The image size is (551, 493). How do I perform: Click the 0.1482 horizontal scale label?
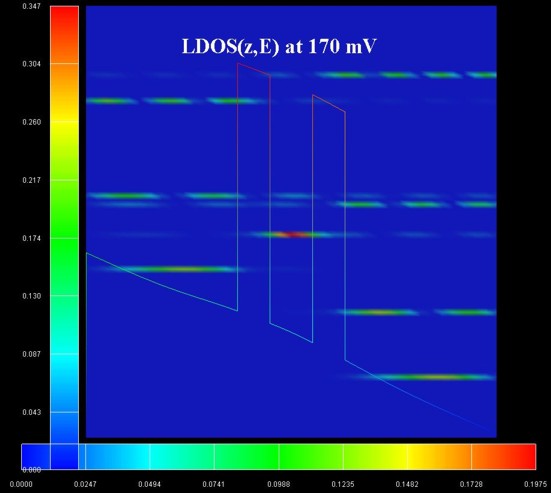click(x=407, y=484)
